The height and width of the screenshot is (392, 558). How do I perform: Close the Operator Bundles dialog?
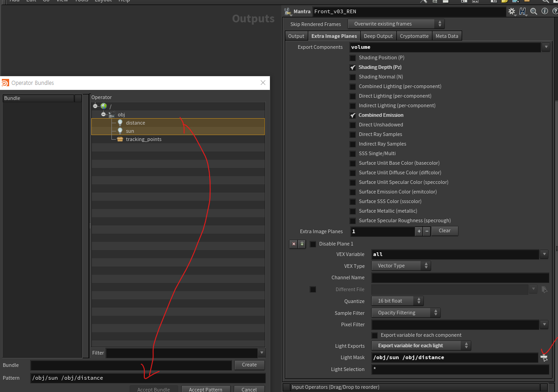tap(263, 83)
